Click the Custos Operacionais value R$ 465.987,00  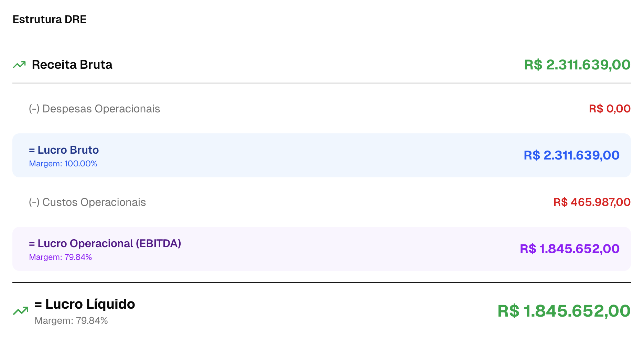click(592, 202)
